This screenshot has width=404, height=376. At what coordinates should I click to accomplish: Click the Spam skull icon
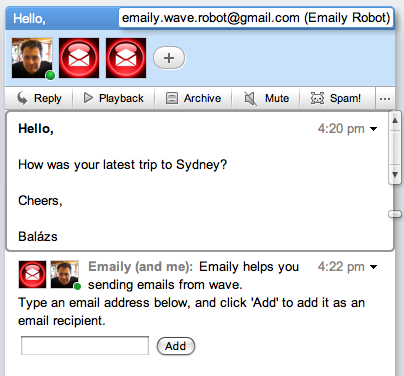click(x=317, y=98)
